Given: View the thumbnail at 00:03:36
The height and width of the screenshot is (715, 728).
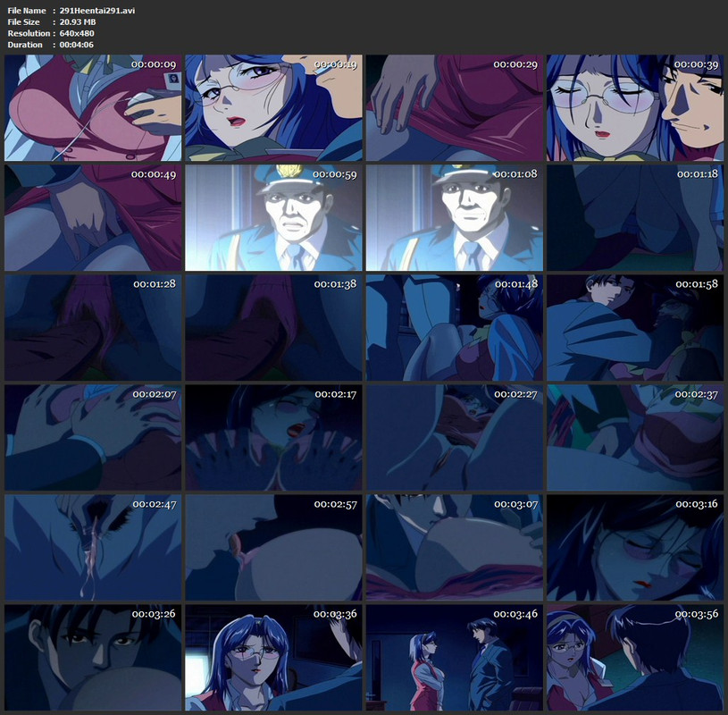Looking at the screenshot, I should coord(273,658).
